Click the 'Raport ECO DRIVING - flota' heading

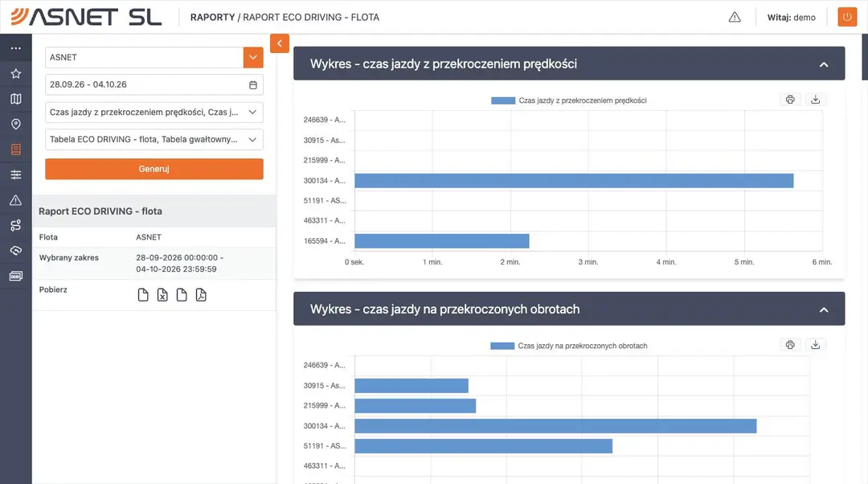pyautogui.click(x=100, y=211)
